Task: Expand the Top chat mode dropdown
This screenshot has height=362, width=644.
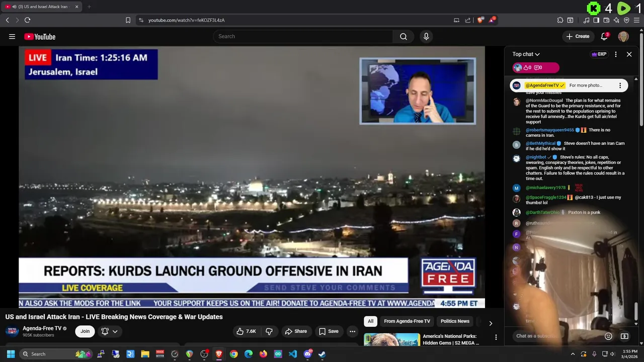Action: [526, 54]
